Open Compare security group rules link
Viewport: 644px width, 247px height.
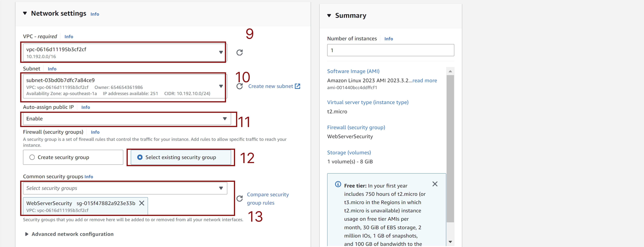coord(268,199)
